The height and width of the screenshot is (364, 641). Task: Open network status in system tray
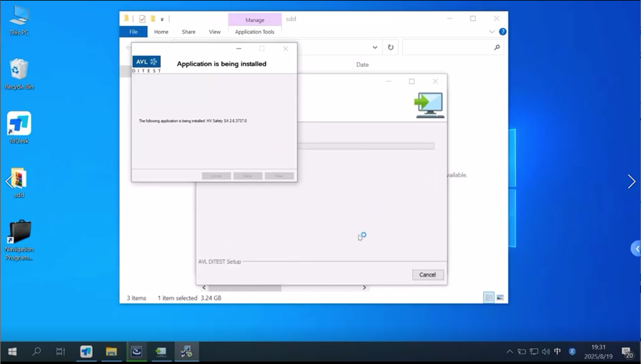[x=534, y=351]
